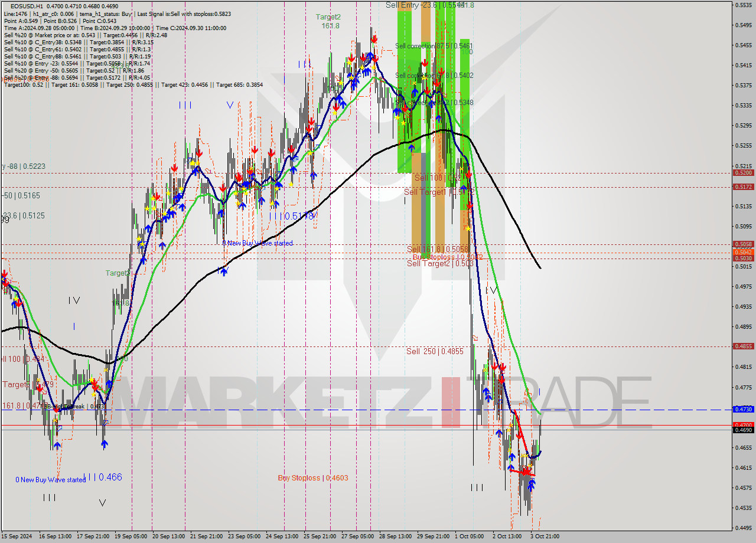The width and height of the screenshot is (756, 543).
Task: Click the 0.4975 price scale value
Action: [743, 287]
